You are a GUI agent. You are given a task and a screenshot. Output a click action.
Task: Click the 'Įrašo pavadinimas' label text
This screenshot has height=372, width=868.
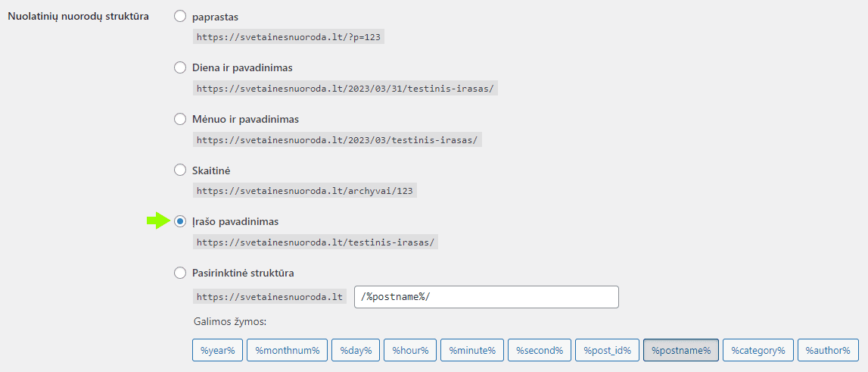(235, 221)
